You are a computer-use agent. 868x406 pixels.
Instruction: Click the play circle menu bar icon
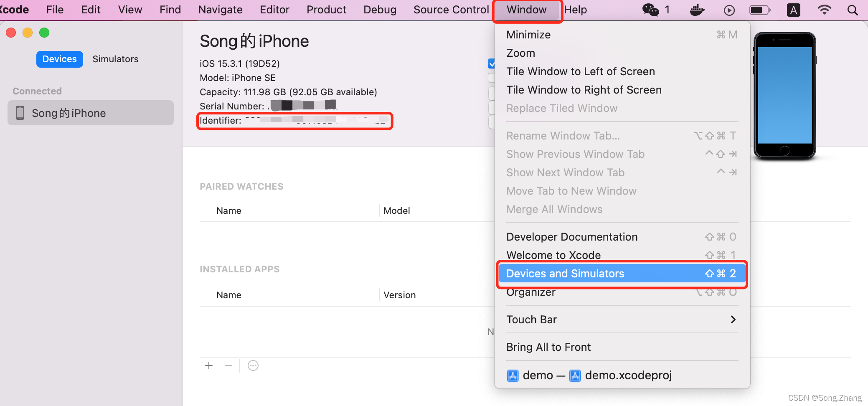(729, 10)
